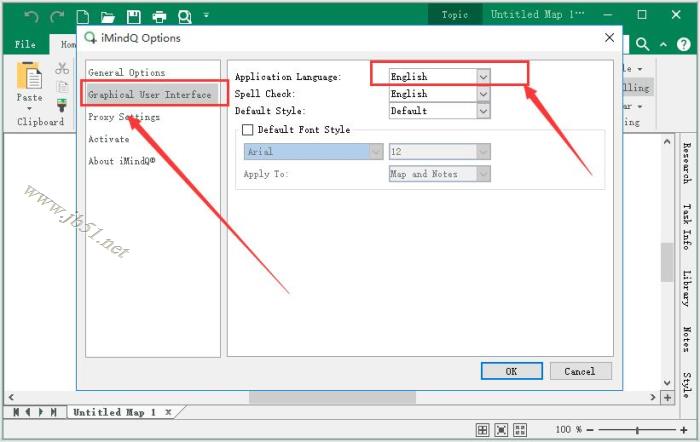Click the scroll left arrow of horizontal scrollbar
This screenshot has height=442, width=700.
click(11, 397)
